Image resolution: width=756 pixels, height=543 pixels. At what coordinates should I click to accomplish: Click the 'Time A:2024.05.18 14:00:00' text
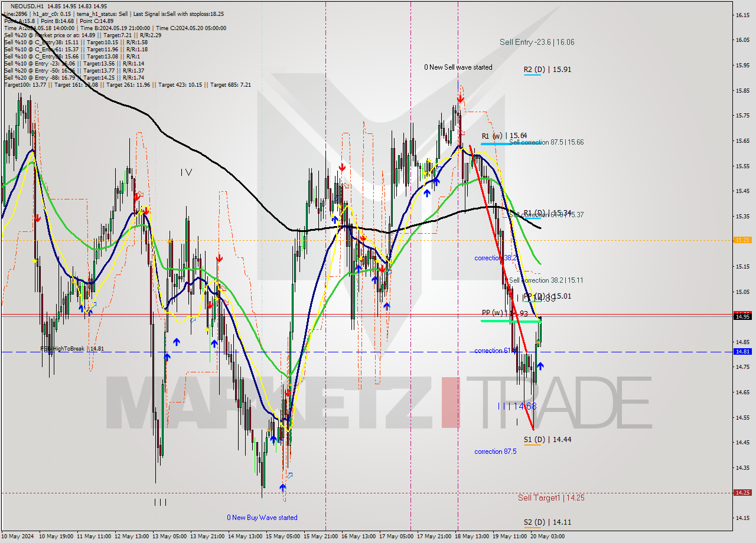point(39,28)
